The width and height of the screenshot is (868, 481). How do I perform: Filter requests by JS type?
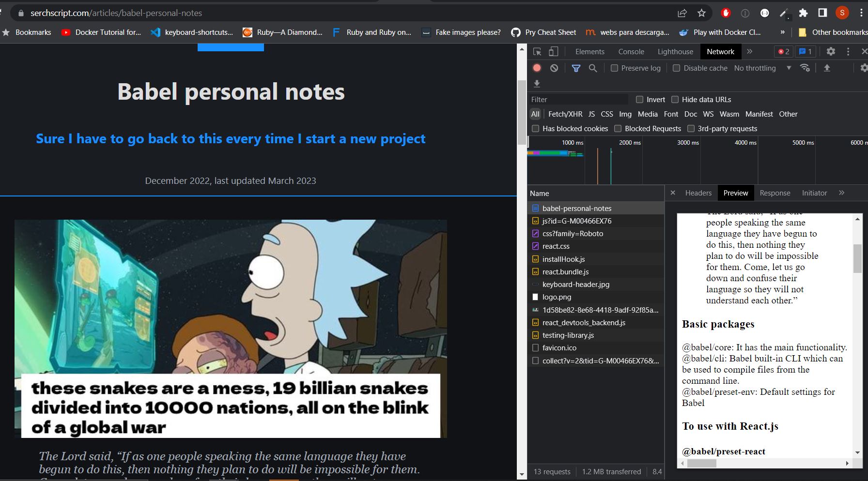[x=591, y=114]
